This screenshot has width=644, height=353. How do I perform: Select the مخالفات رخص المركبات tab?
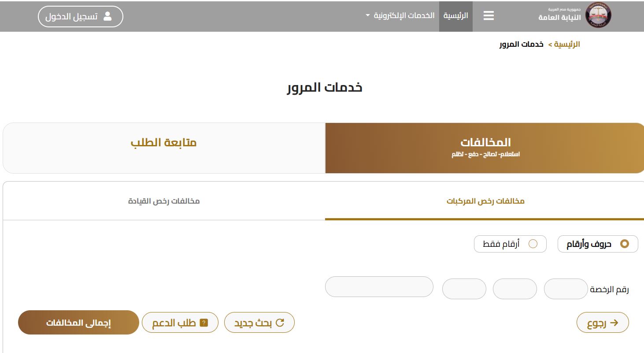(485, 201)
